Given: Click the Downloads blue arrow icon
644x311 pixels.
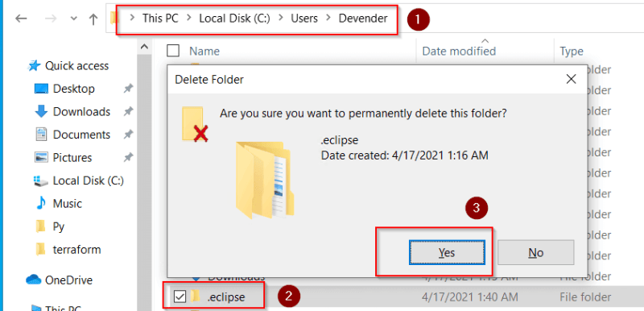Looking at the screenshot, I should pos(42,112).
